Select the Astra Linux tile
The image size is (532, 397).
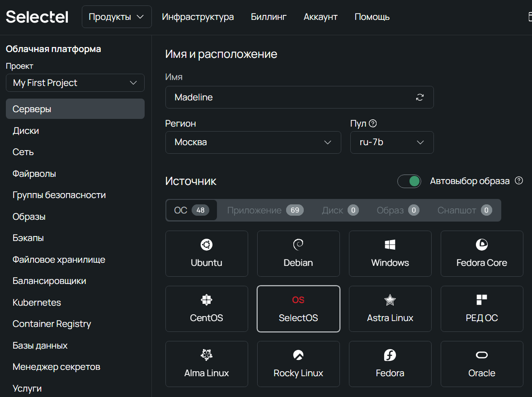(390, 309)
